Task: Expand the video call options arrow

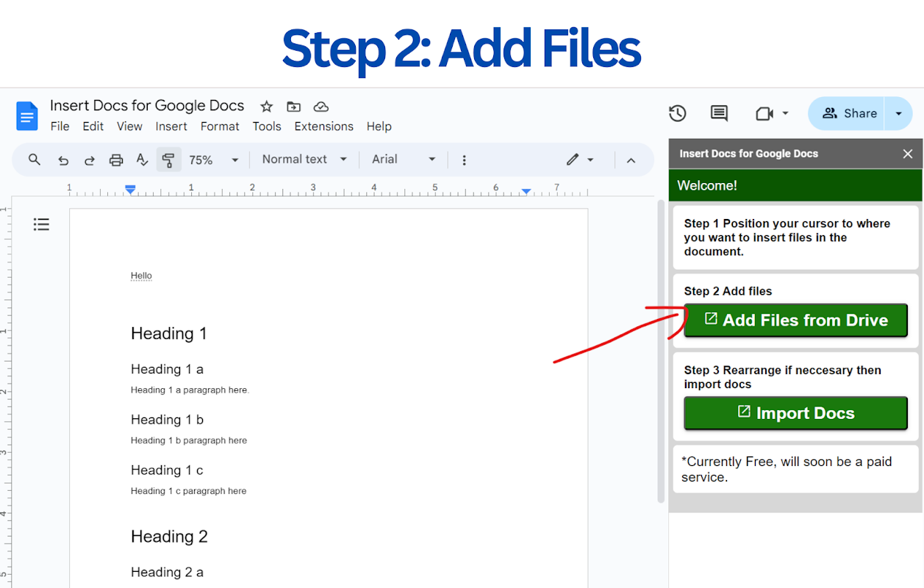Action: coord(785,113)
